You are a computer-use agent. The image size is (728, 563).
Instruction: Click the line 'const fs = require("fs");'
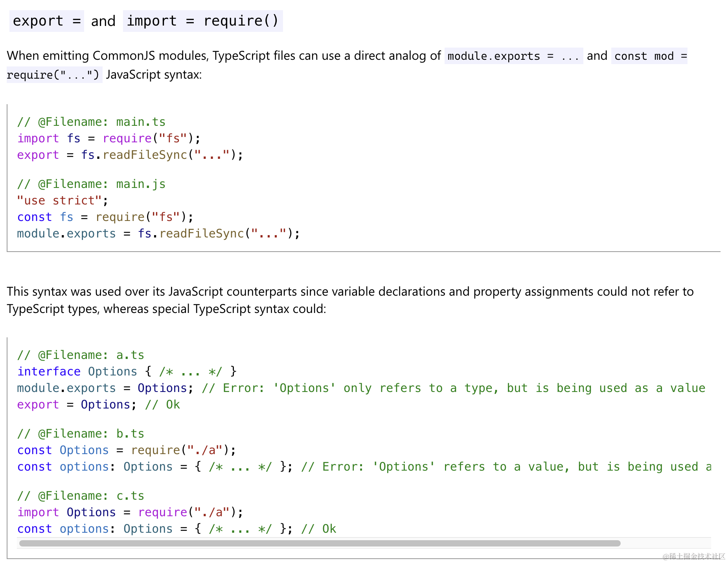click(x=105, y=217)
